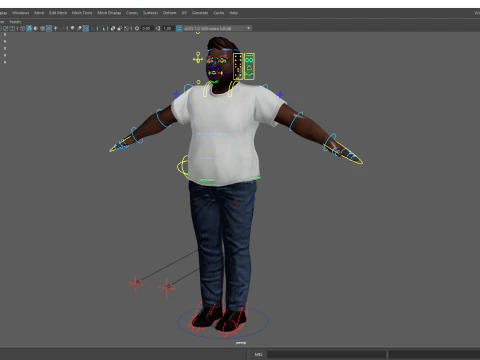The width and height of the screenshot is (480, 360).
Task: Click the exposure value field 0.00
Action: (146, 28)
